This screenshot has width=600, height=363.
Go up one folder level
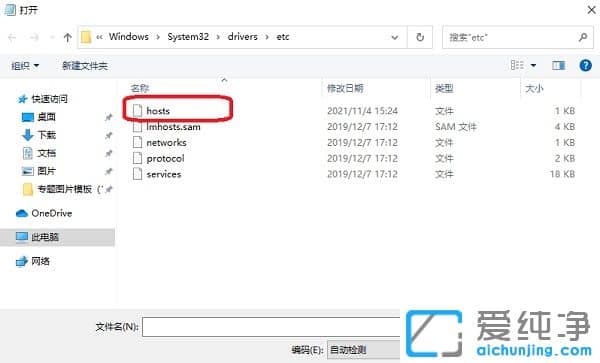68,37
